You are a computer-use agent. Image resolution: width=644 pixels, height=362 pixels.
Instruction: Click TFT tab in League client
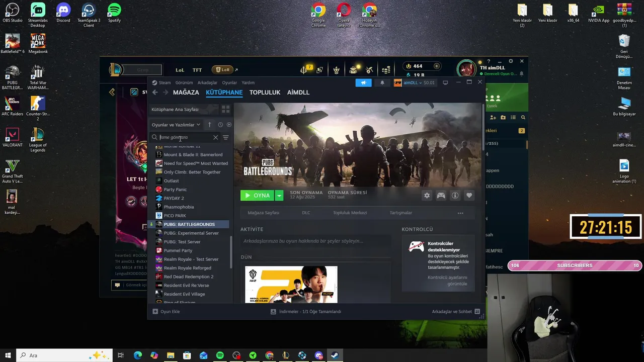pos(197,70)
